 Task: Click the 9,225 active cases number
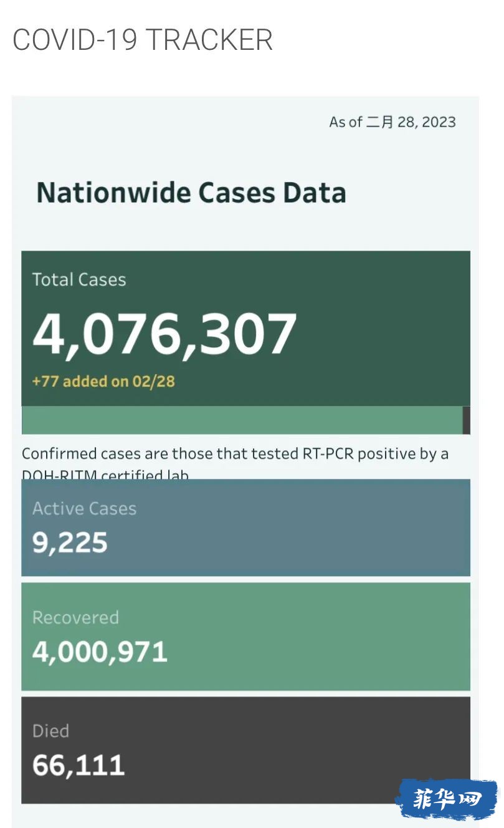tap(70, 543)
